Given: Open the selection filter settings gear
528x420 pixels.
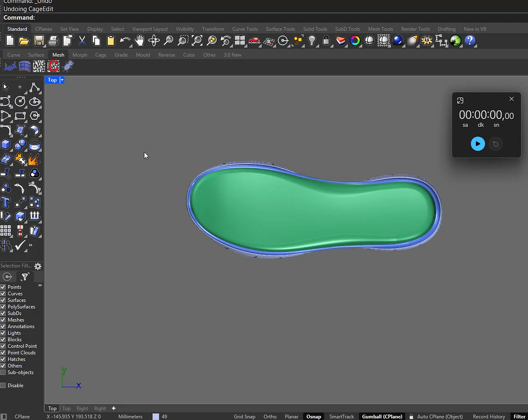Looking at the screenshot, I should click(38, 266).
